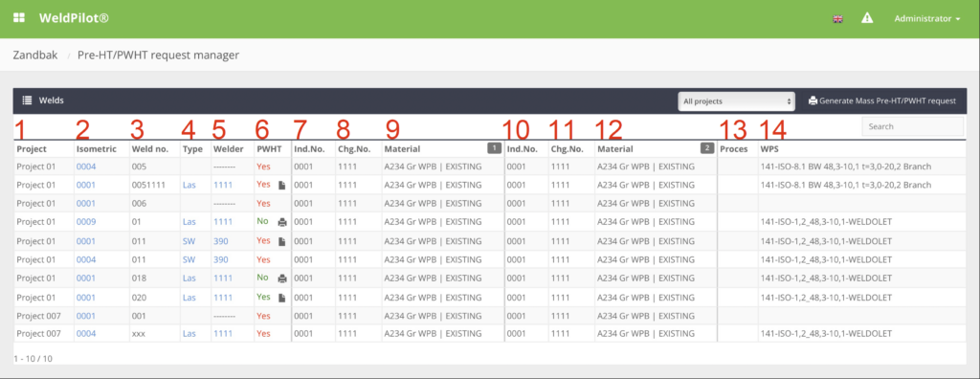980x379 pixels.
Task: Open isometric 0004 in weld 005 row
Action: (x=86, y=167)
